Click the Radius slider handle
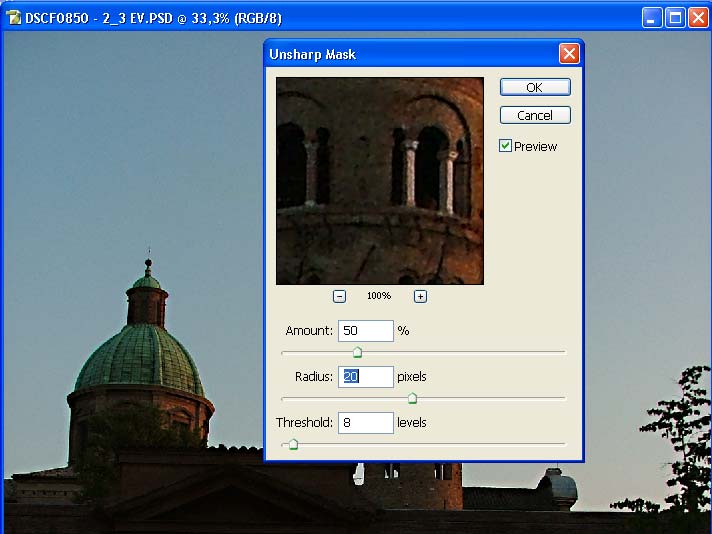 (412, 398)
